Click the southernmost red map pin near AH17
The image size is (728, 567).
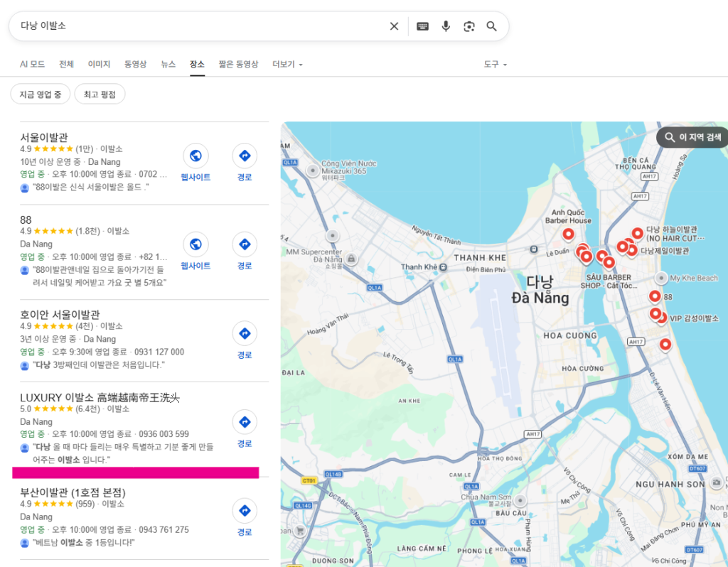pyautogui.click(x=665, y=345)
